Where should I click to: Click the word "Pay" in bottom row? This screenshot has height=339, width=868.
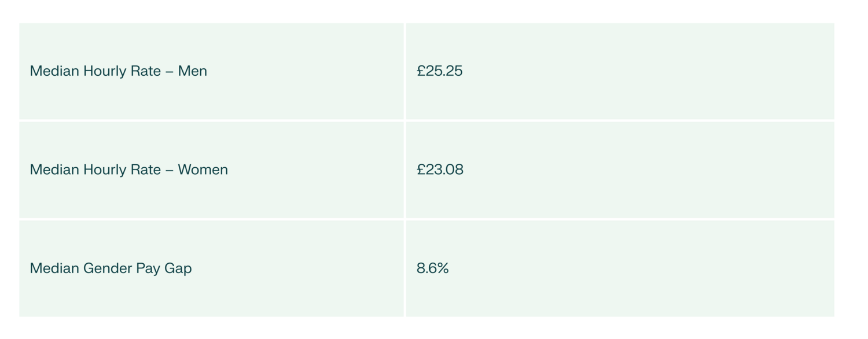click(x=148, y=268)
